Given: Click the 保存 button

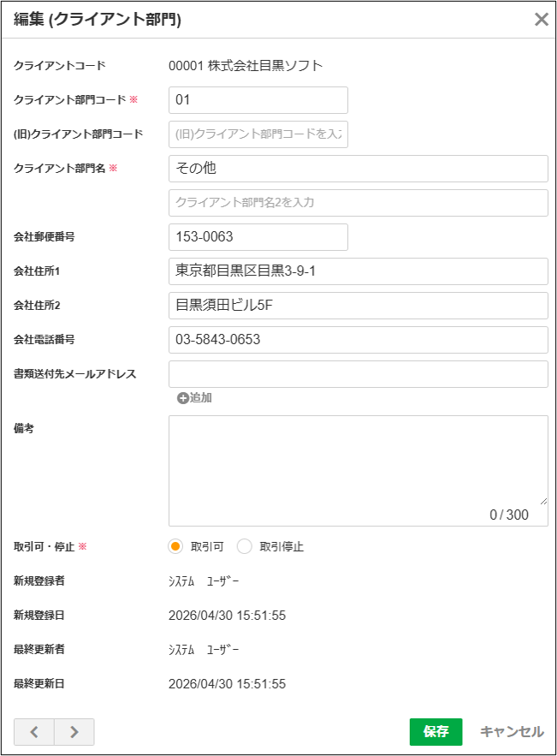Looking at the screenshot, I should (436, 732).
